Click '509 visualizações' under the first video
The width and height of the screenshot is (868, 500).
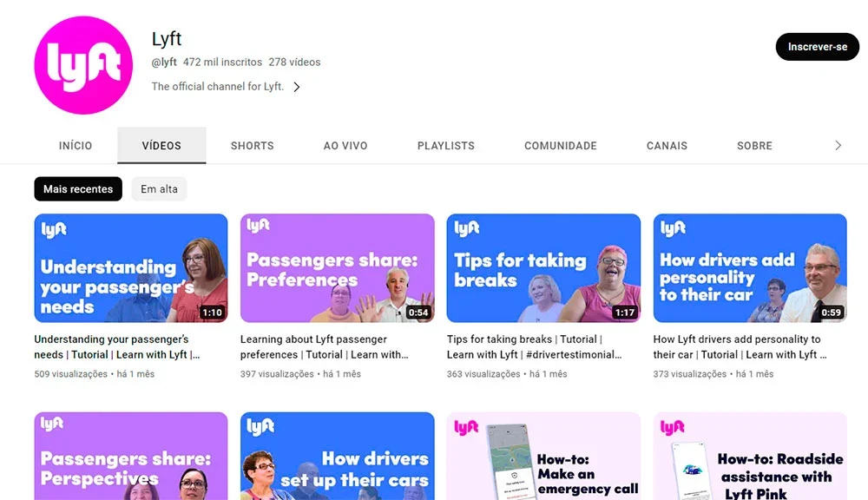pos(71,374)
